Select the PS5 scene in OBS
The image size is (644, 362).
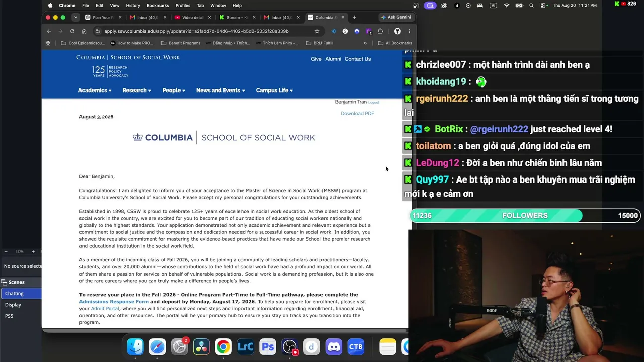[21, 316]
